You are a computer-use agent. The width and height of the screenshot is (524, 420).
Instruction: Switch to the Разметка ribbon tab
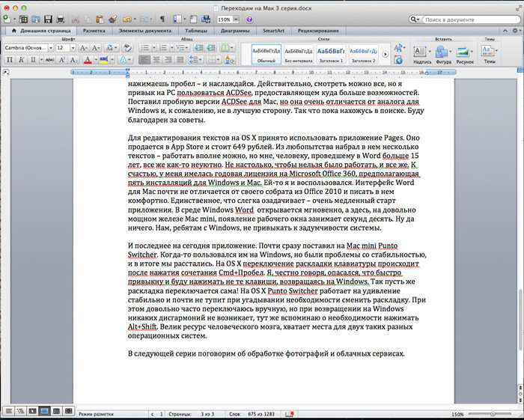point(94,31)
